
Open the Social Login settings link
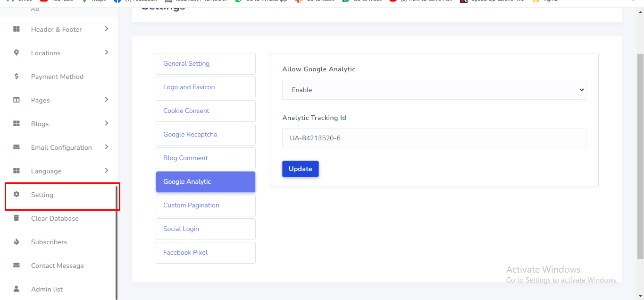coord(205,229)
